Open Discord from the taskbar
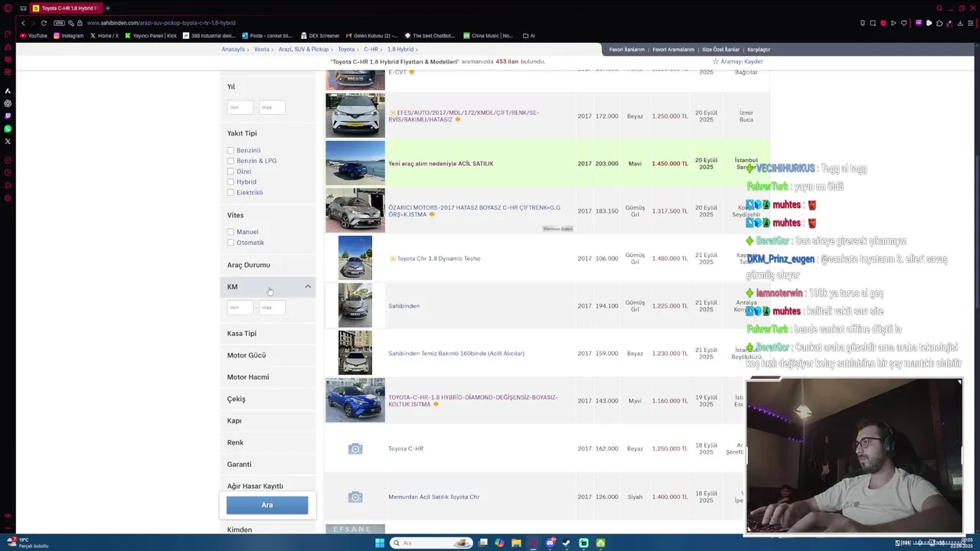This screenshot has width=980, height=551. point(550,543)
